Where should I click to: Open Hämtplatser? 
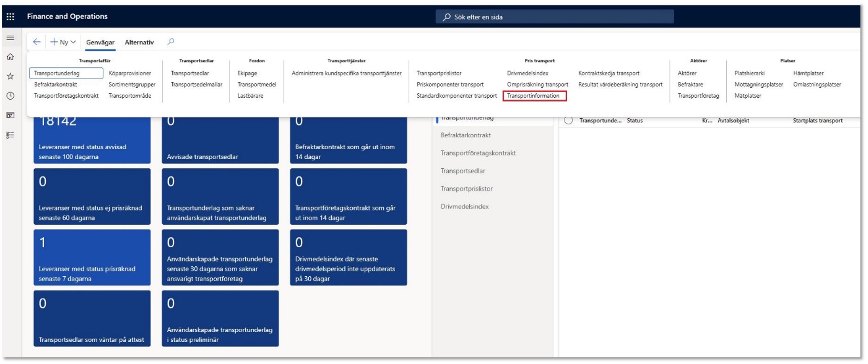808,73
